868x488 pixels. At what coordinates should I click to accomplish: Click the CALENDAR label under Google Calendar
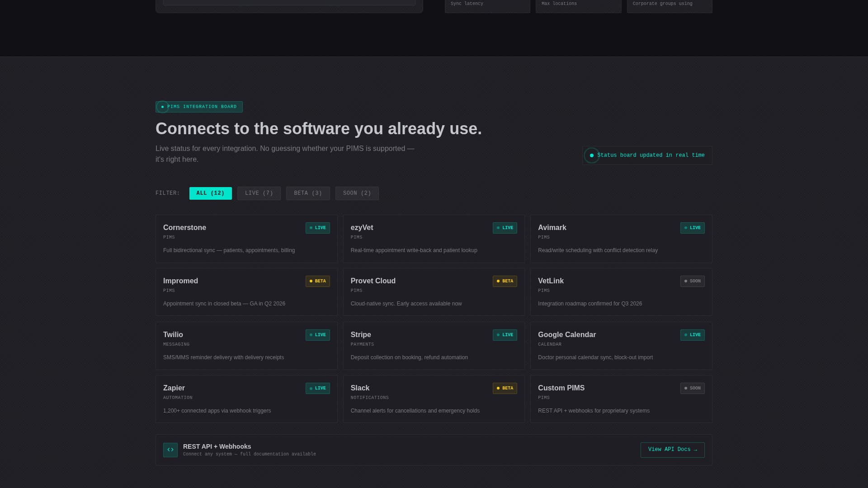coord(550,344)
